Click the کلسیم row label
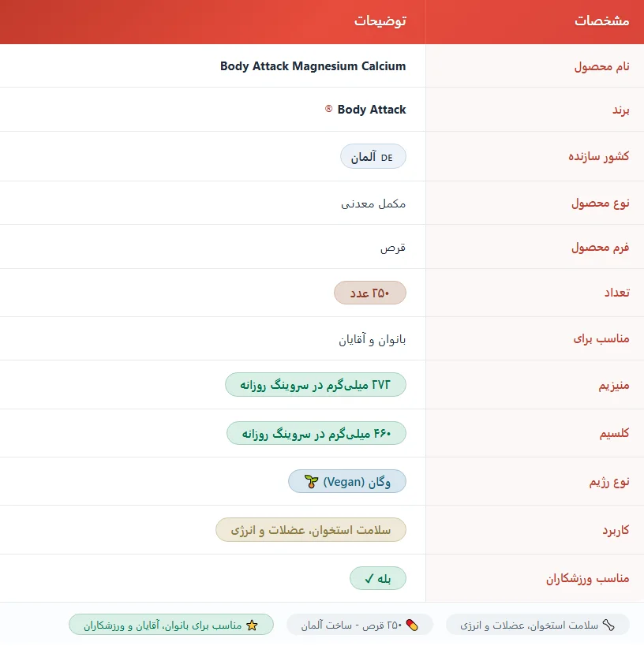Screen dimensions: 644x646 [x=614, y=433]
